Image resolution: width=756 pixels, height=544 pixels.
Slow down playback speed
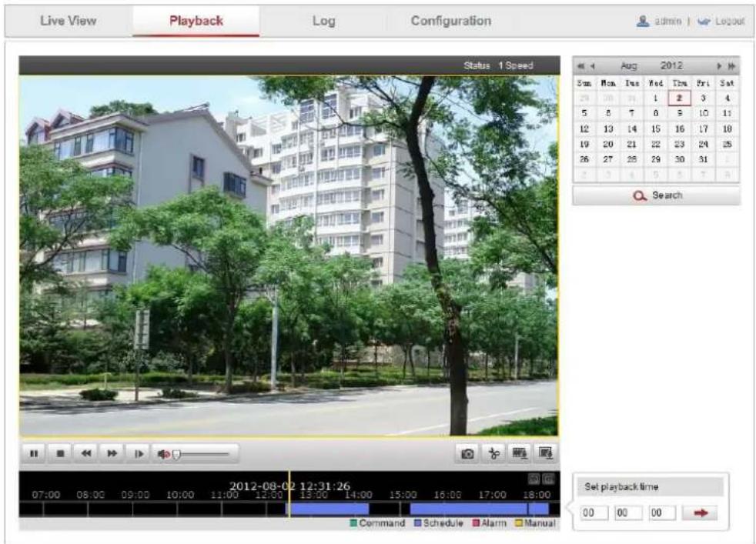click(x=86, y=453)
